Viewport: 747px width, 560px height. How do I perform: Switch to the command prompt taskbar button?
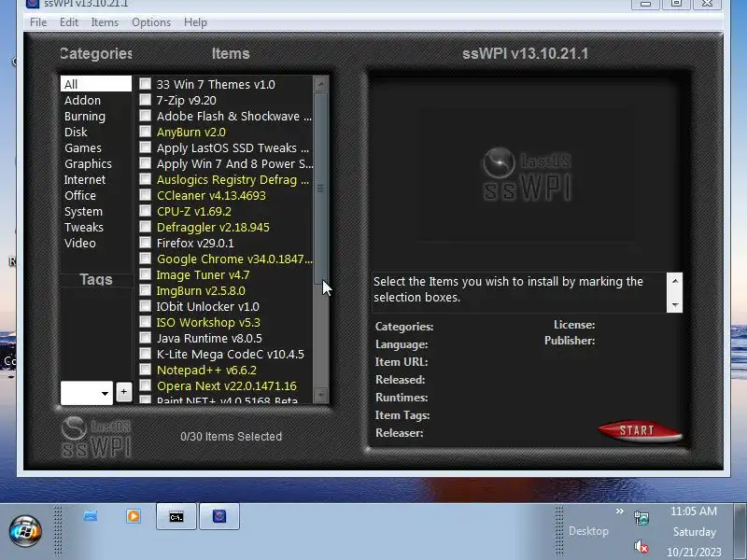tap(176, 517)
